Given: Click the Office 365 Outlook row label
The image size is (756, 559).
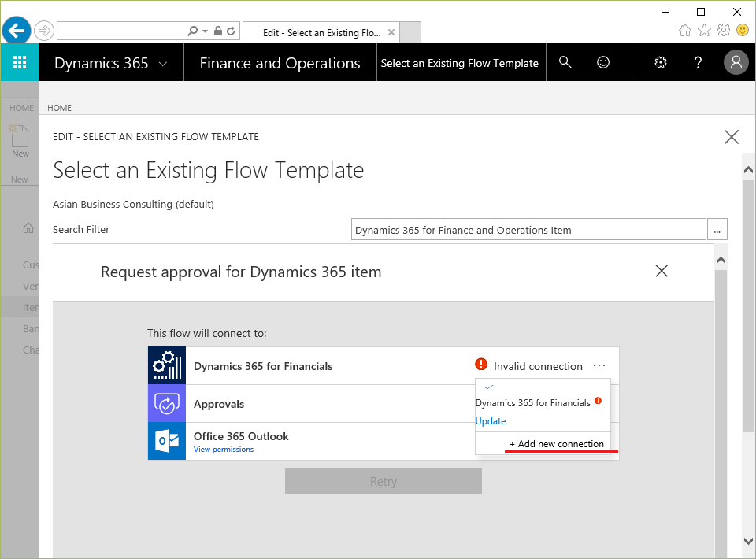Looking at the screenshot, I should (241, 436).
